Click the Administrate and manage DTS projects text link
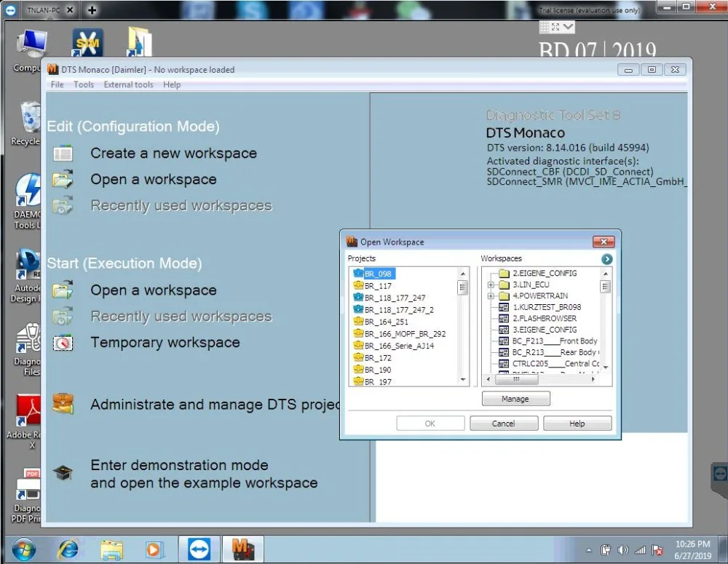The height and width of the screenshot is (564, 728). point(216,405)
